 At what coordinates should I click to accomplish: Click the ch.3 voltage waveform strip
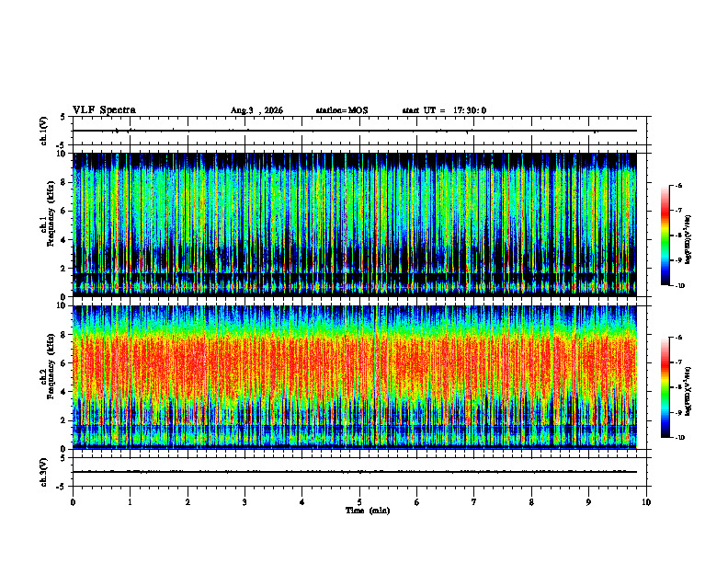click(355, 472)
